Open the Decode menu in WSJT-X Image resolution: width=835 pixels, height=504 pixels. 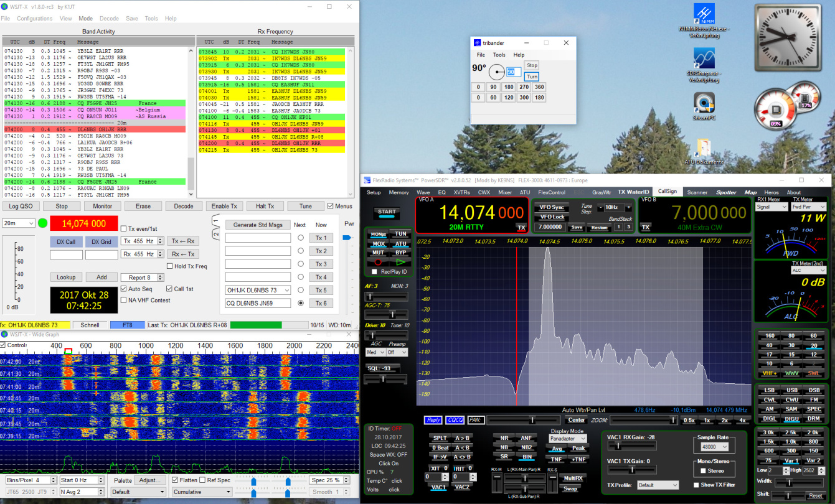109,19
